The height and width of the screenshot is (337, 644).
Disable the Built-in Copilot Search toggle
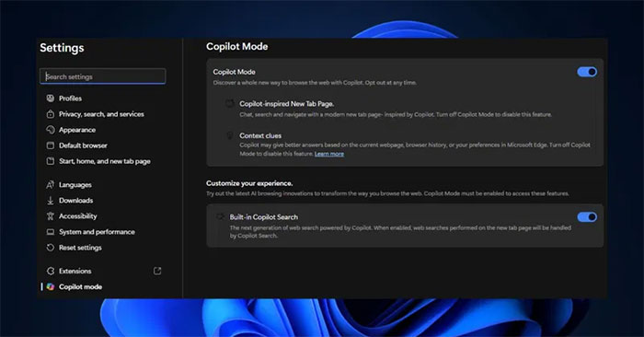pos(587,217)
